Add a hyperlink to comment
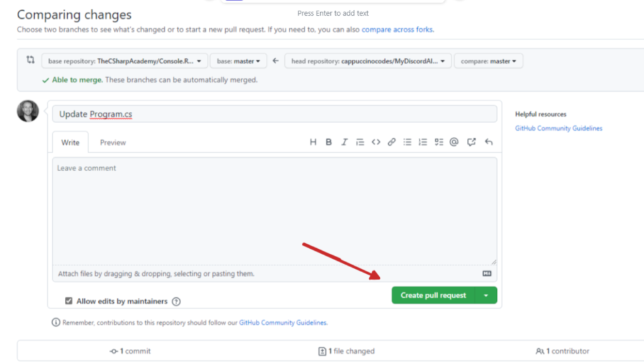This screenshot has height=362, width=644. pos(391,142)
